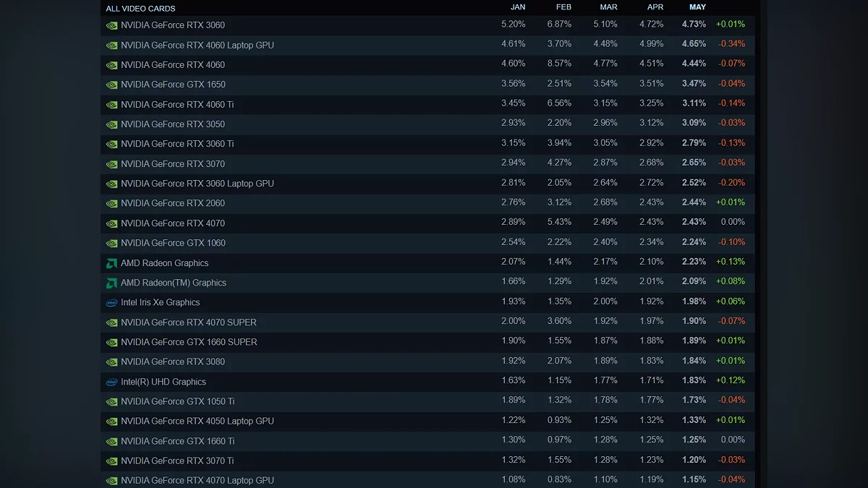Click NVIDIA logo beside RTX 4070 SUPER
The image size is (868, 488).
[x=111, y=322]
